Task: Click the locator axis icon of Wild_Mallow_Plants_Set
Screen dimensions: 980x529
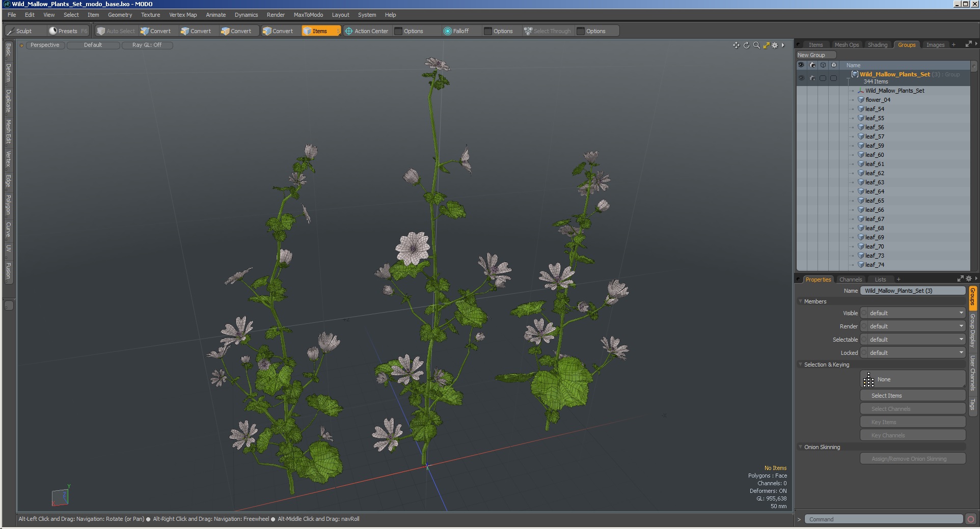Action: pyautogui.click(x=861, y=91)
